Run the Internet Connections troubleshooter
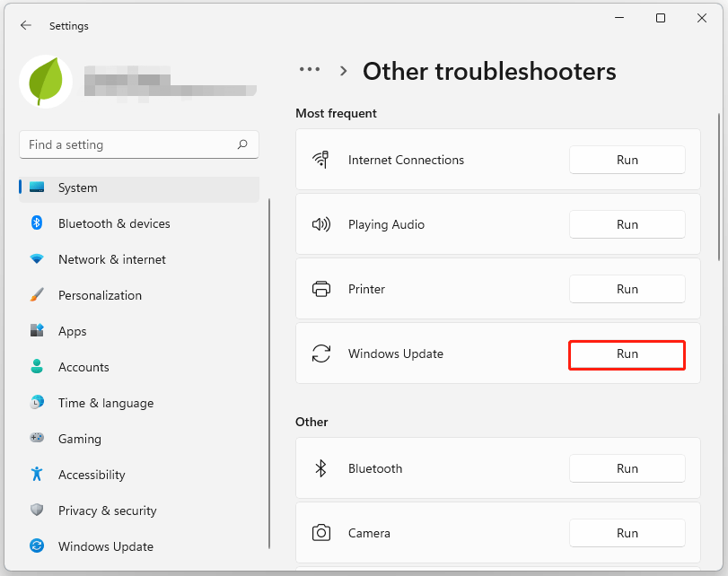The width and height of the screenshot is (728, 576). tap(627, 160)
